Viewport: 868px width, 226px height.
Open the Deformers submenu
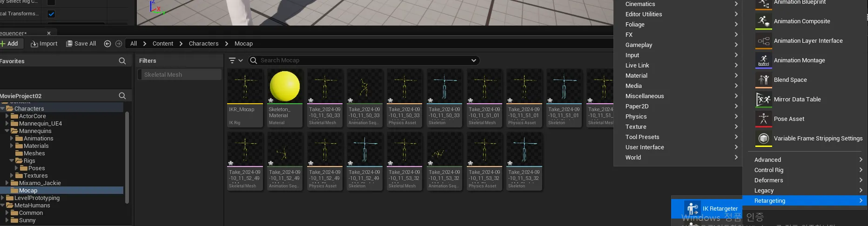pyautogui.click(x=807, y=180)
